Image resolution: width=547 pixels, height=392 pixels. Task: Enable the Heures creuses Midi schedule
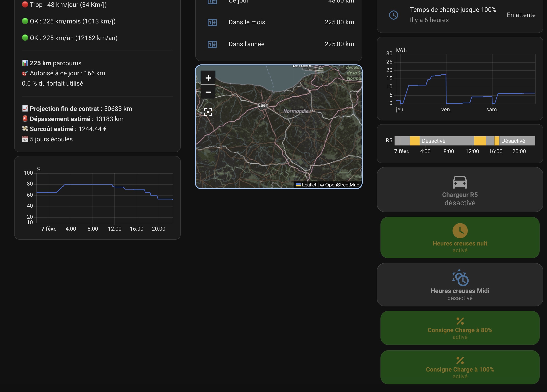pyautogui.click(x=460, y=291)
